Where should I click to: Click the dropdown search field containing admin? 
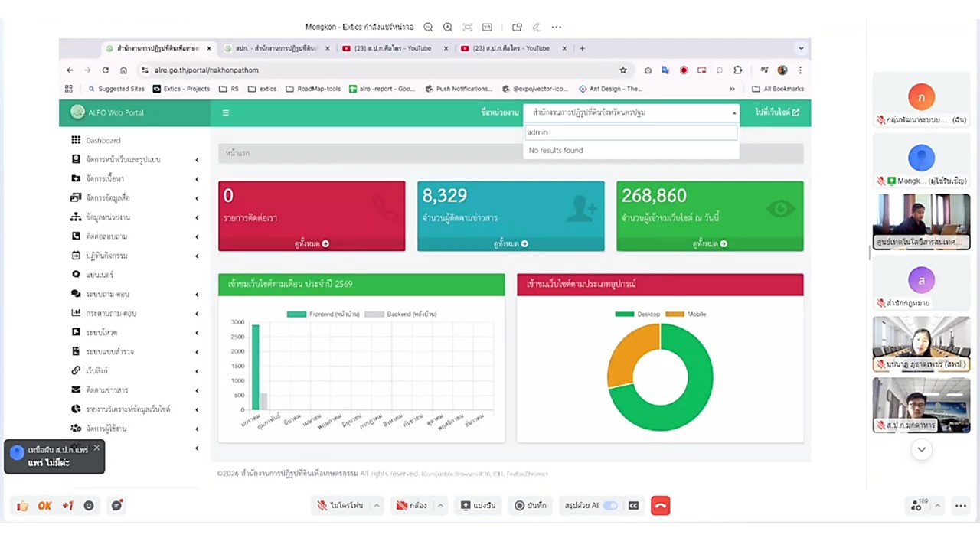pos(631,132)
